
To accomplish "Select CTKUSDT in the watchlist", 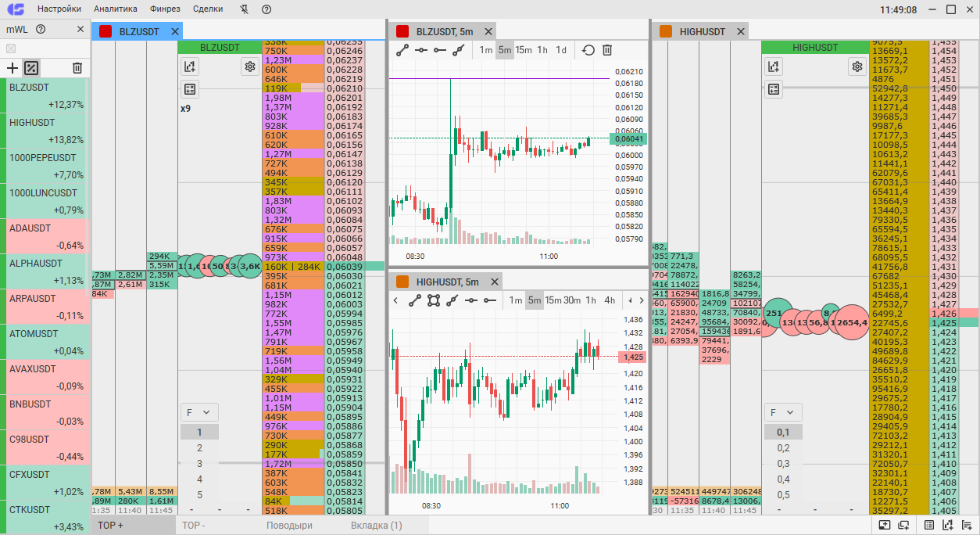I will (x=45, y=517).
